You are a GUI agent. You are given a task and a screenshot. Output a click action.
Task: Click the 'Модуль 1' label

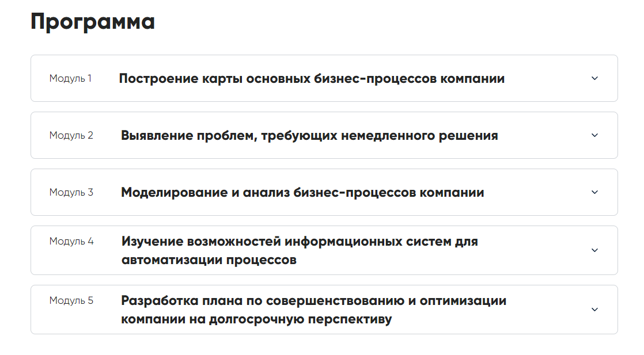click(x=70, y=78)
